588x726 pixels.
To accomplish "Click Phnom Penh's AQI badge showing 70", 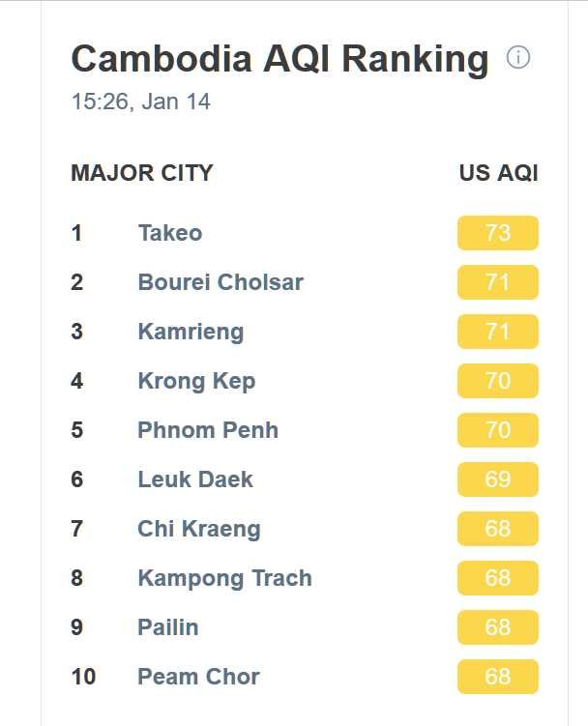I will [498, 430].
